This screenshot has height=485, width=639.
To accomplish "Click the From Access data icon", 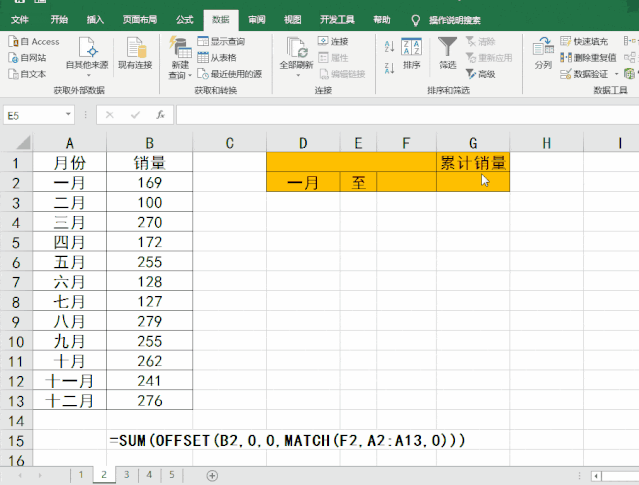I will 11,42.
